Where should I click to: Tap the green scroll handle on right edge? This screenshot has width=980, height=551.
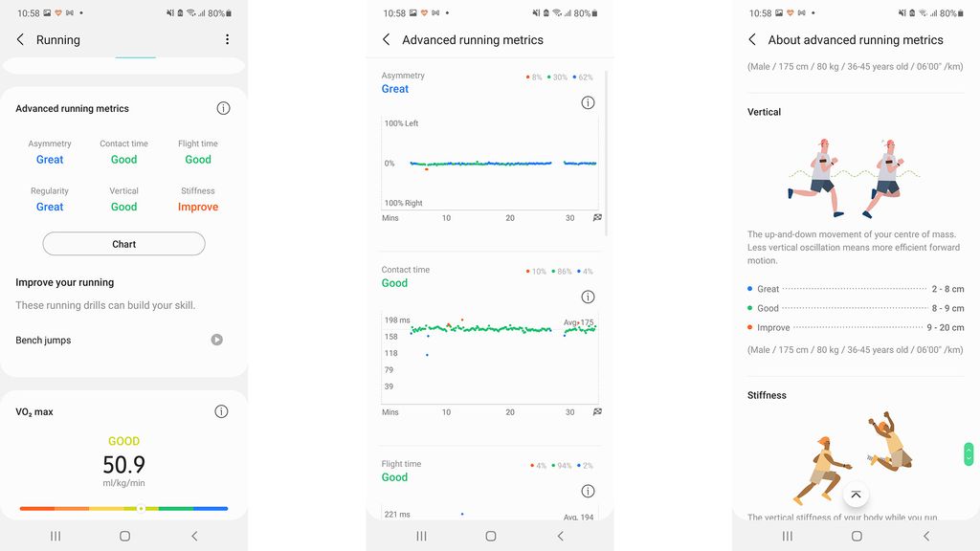[x=969, y=454]
